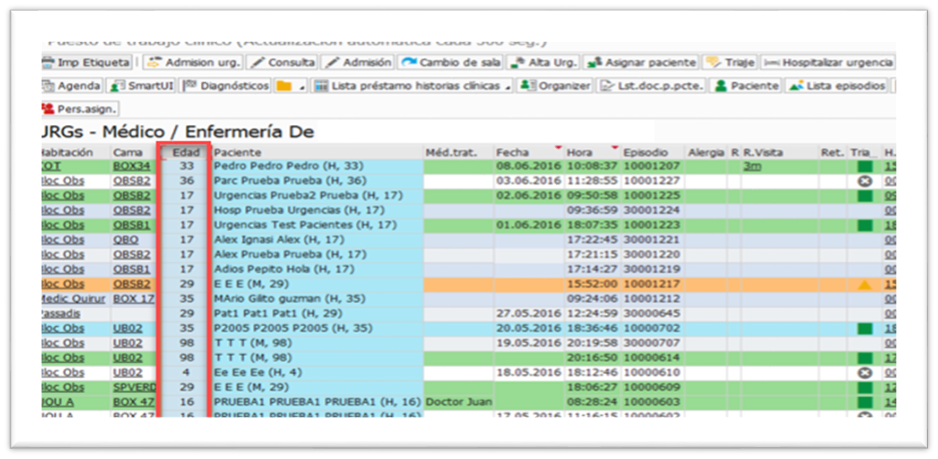Launch SmartUI from the toolbar
The image size is (938, 459).
141,86
